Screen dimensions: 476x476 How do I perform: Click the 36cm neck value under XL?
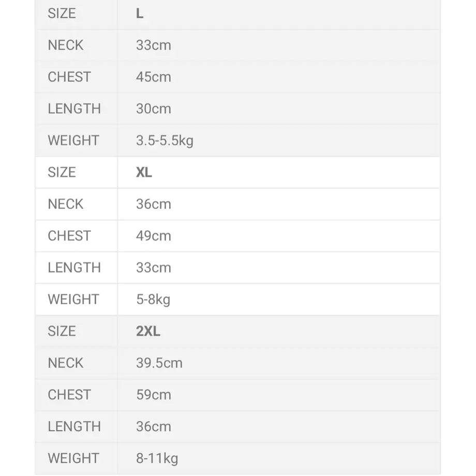(154, 204)
